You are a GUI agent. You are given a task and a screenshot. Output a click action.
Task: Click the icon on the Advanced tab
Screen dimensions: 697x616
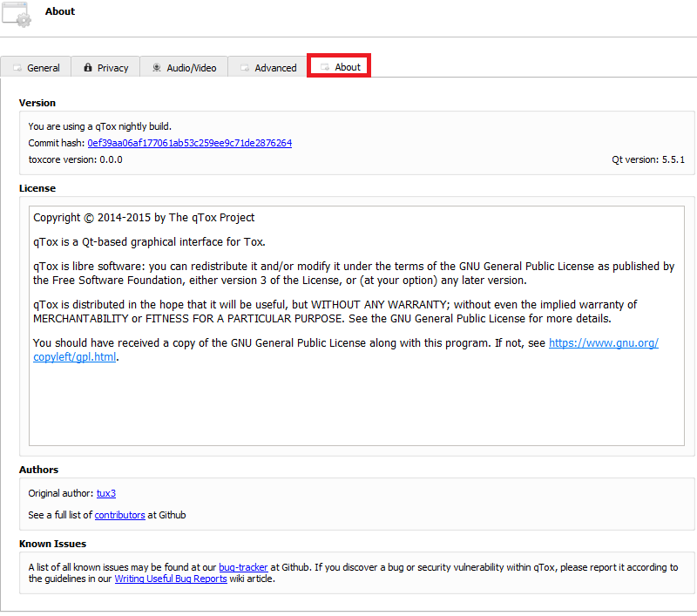(245, 68)
